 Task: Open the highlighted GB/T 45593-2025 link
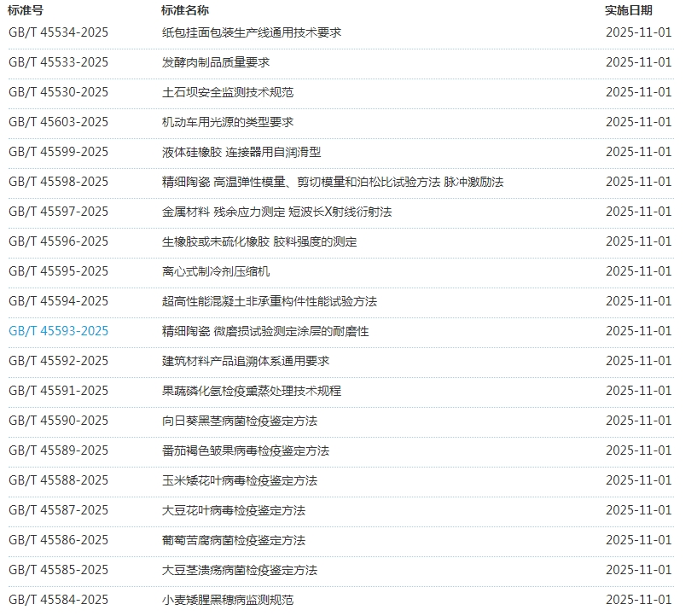pos(58,331)
